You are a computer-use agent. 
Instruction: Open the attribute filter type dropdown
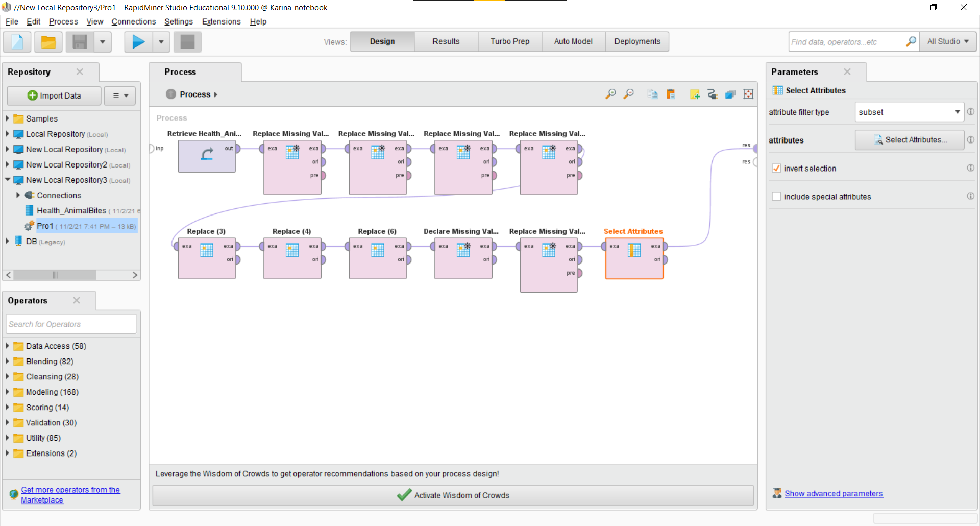pyautogui.click(x=909, y=112)
